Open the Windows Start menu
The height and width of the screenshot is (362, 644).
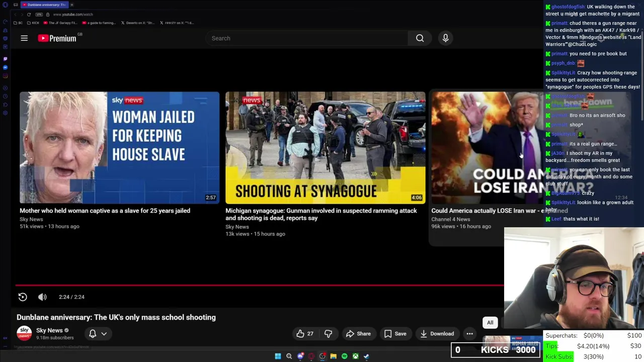click(278, 356)
